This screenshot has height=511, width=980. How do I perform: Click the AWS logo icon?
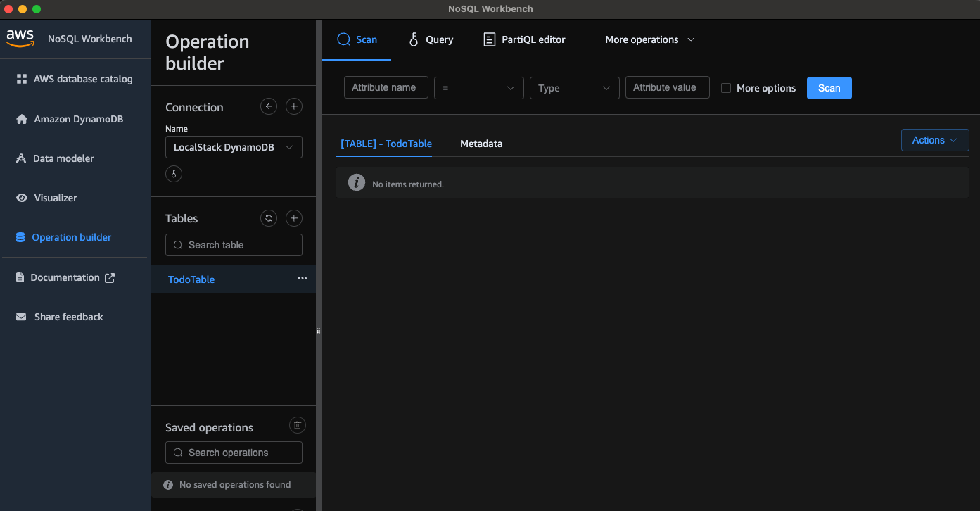point(20,38)
